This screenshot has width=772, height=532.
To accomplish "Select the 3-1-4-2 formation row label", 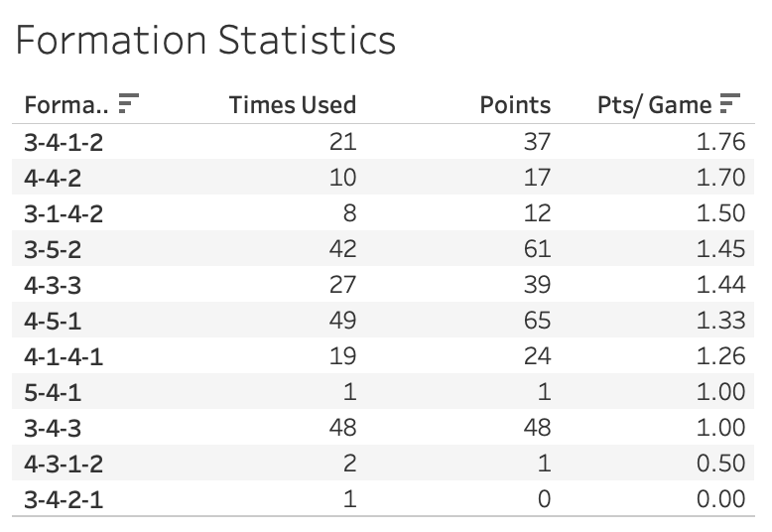I will point(64,213).
